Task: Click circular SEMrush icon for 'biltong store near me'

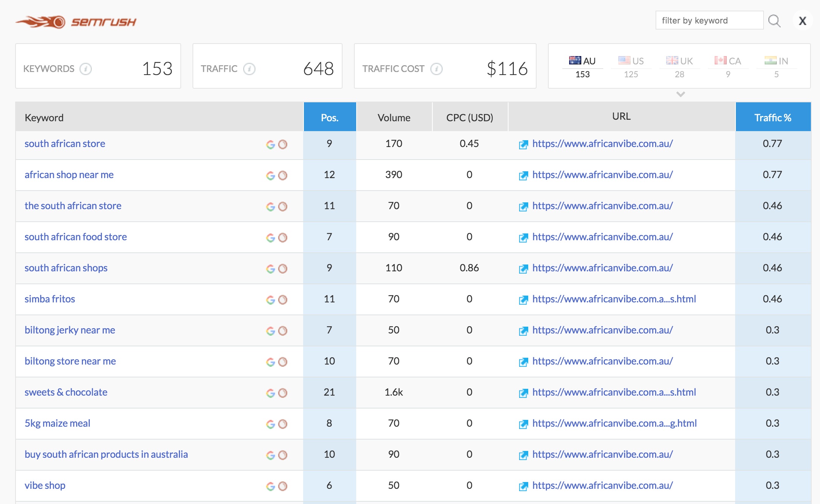Action: point(283,362)
